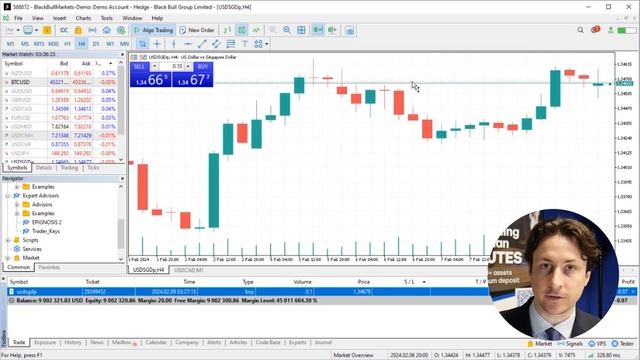Screen dimensions: 640x360
Task: Select the vertical line drawing tool
Action: [174, 44]
